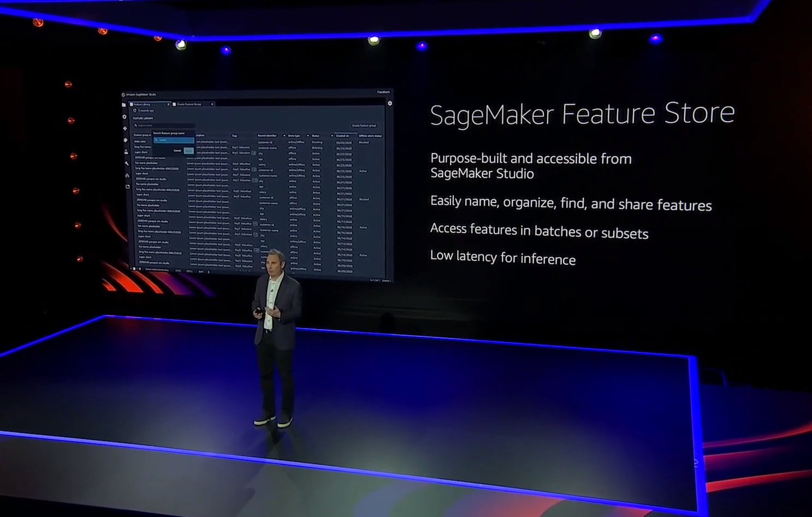Click the refresh icon beside '5 seconds ago'
This screenshot has width=812, height=517.
point(135,110)
